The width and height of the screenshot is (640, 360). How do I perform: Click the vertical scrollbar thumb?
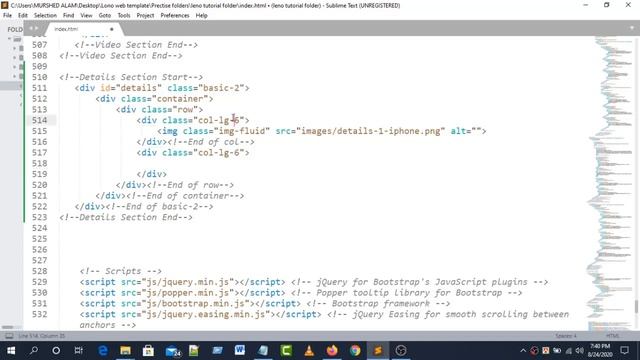coord(636,307)
